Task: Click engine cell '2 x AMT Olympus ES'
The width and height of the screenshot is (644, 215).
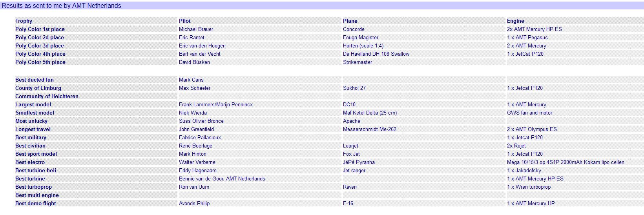Action: [x=532, y=129]
